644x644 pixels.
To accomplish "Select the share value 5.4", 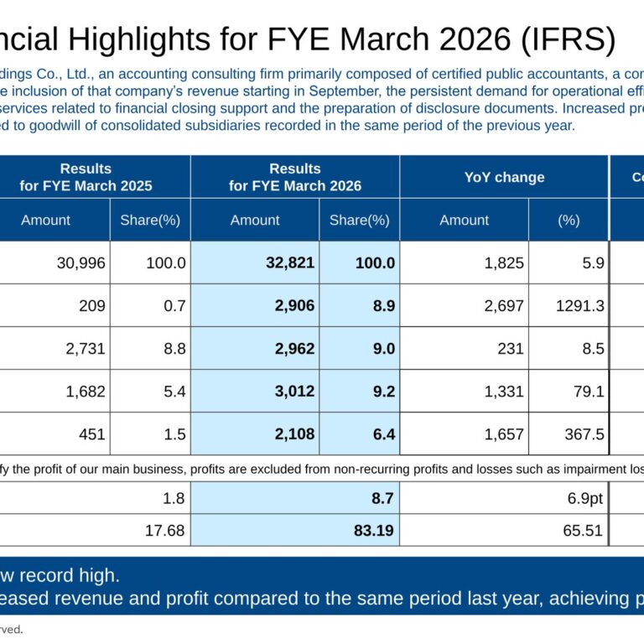I will [174, 392].
